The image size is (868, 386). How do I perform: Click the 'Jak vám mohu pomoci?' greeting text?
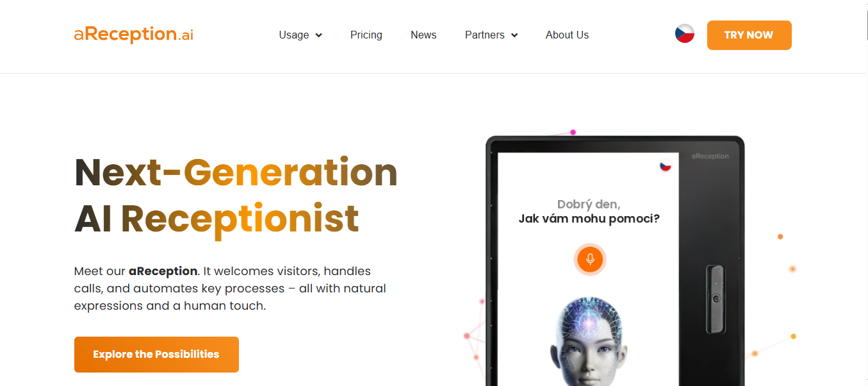click(589, 219)
